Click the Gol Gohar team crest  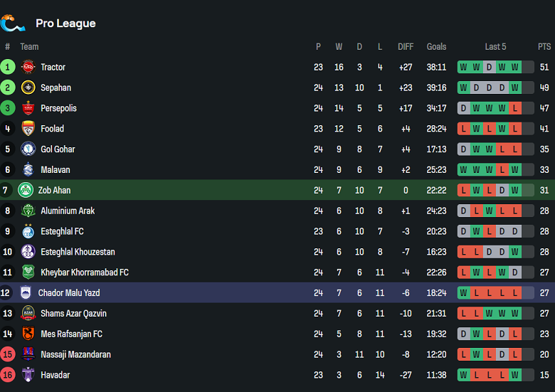(28, 149)
